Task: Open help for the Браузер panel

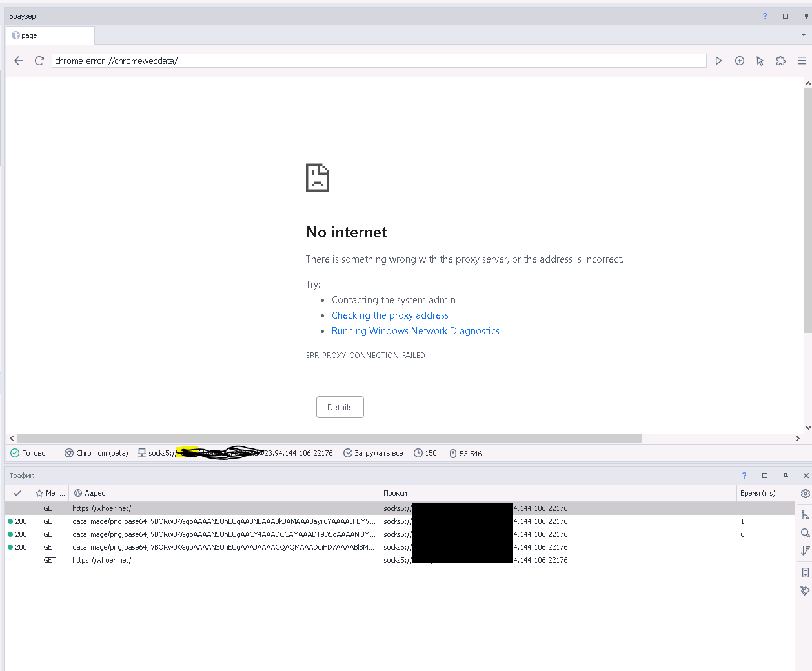Action: [x=765, y=16]
